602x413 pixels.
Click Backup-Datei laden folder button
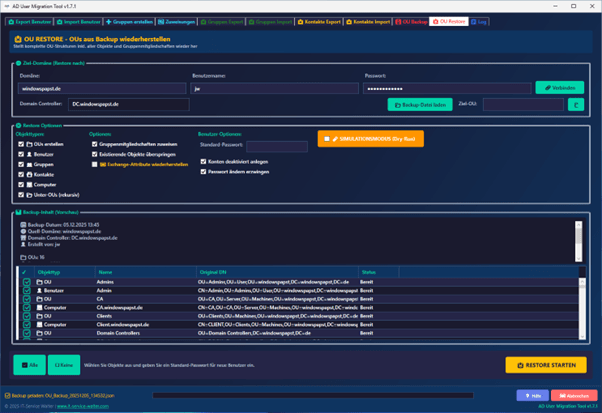(420, 104)
